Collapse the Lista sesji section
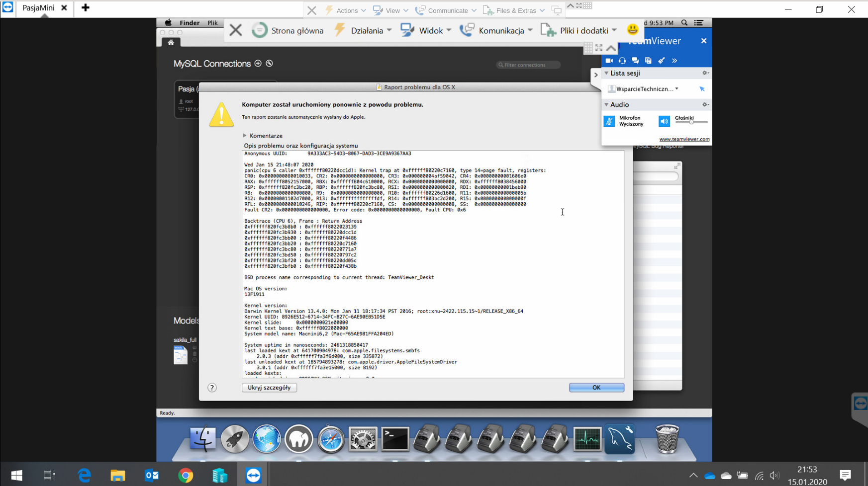 [606, 73]
